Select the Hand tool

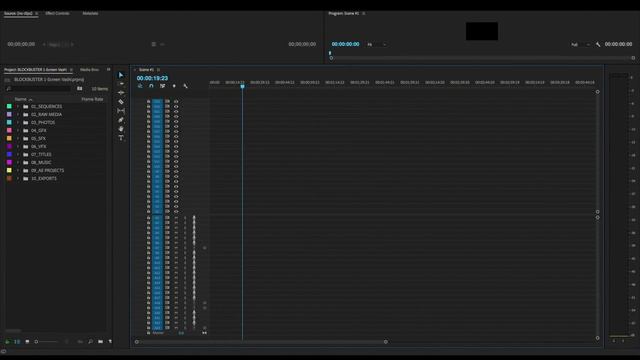click(x=121, y=129)
